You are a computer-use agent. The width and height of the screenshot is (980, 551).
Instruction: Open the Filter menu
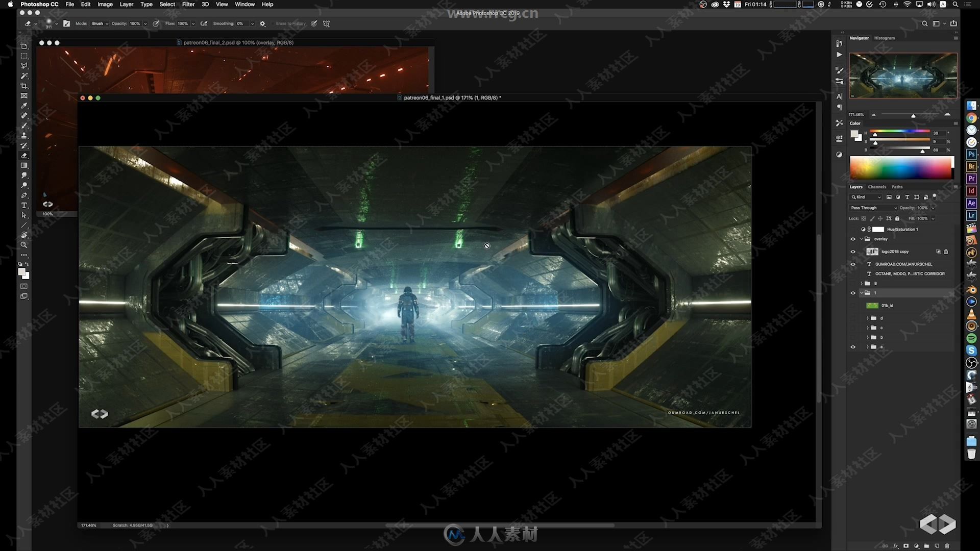(x=188, y=4)
